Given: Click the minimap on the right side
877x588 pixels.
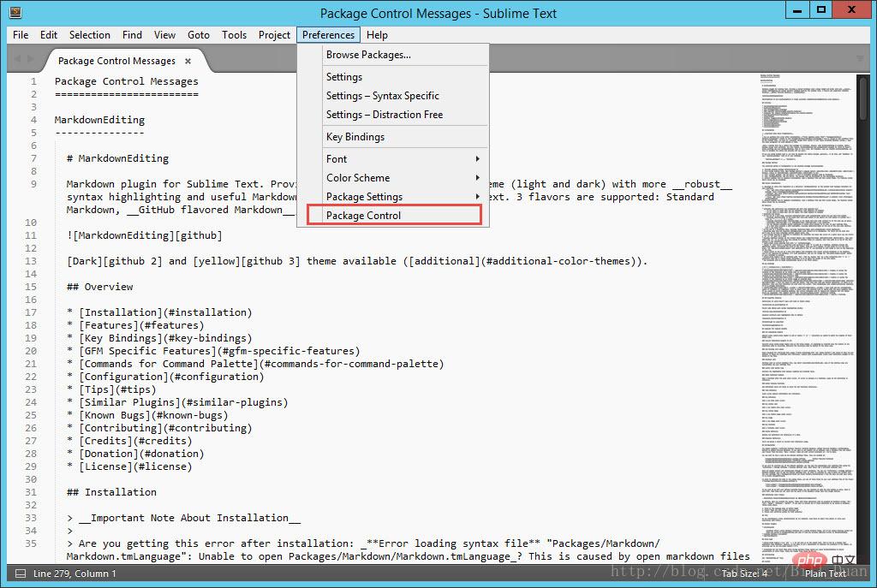Looking at the screenshot, I should point(807,318).
